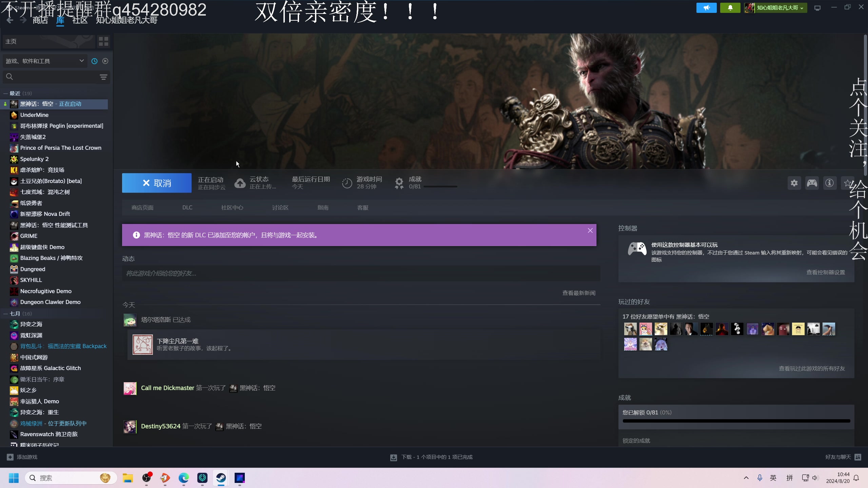Dismiss the purple DLC notification banner
868x488 pixels.
point(590,230)
